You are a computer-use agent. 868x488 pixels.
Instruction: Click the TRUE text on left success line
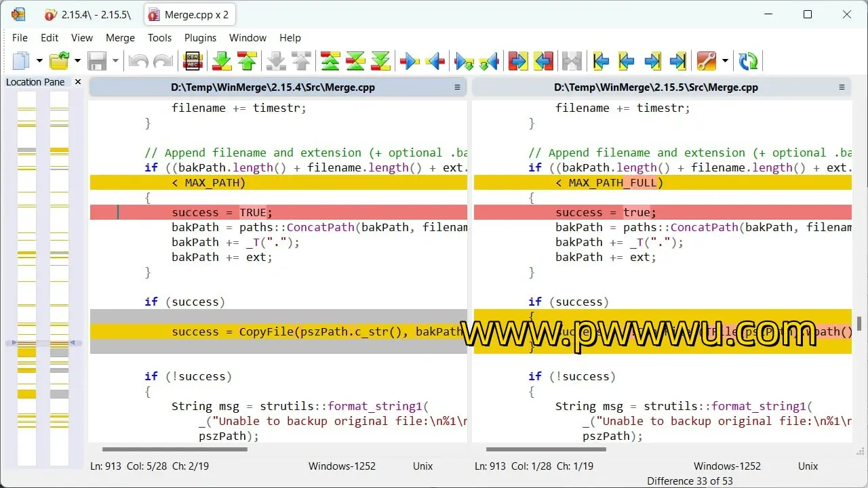(252, 212)
